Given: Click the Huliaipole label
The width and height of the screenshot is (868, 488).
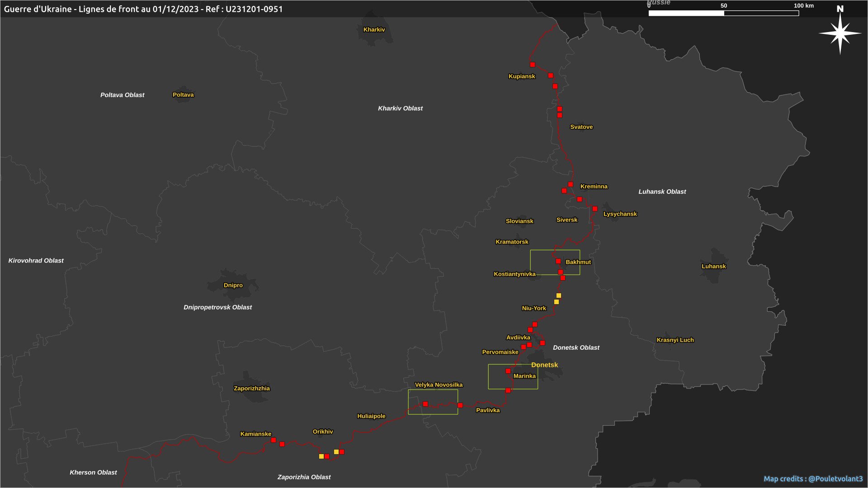Looking at the screenshot, I should 372,417.
